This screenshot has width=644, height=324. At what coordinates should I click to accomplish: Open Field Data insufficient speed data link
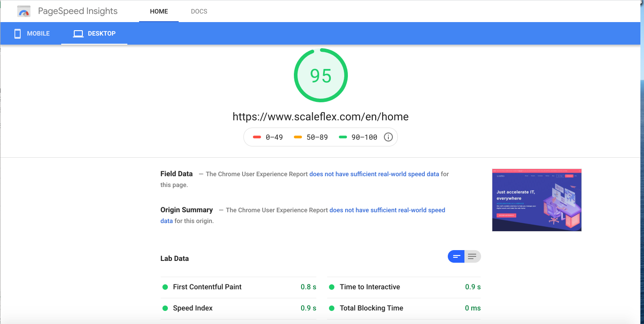(374, 174)
